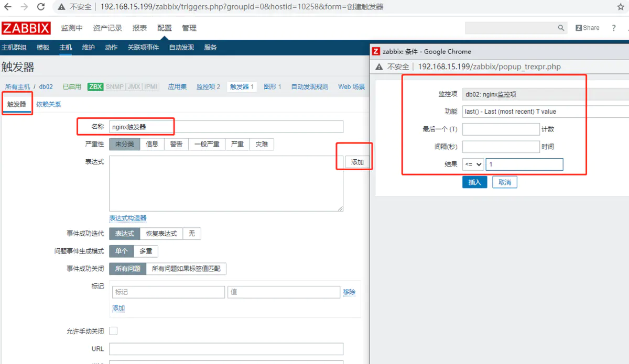Choose 恢复表达式 for OK event generation
Viewport: 629px width, 364px height.
161,234
